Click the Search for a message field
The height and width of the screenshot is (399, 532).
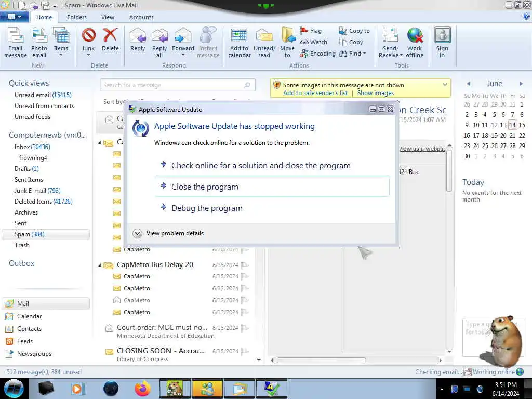tap(178, 85)
